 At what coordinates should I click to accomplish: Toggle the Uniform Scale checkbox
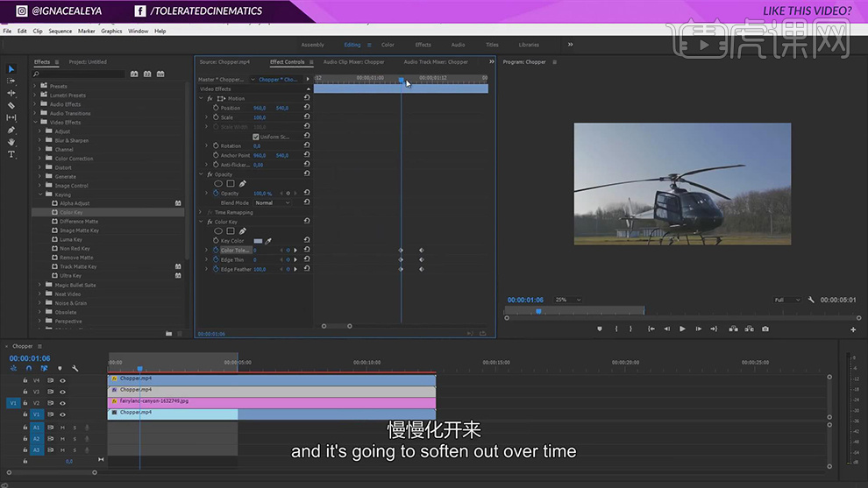(x=255, y=137)
